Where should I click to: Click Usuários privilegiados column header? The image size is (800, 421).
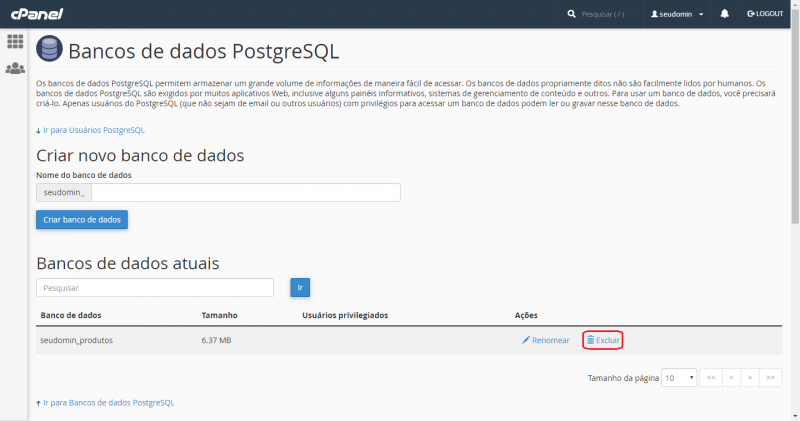click(345, 315)
